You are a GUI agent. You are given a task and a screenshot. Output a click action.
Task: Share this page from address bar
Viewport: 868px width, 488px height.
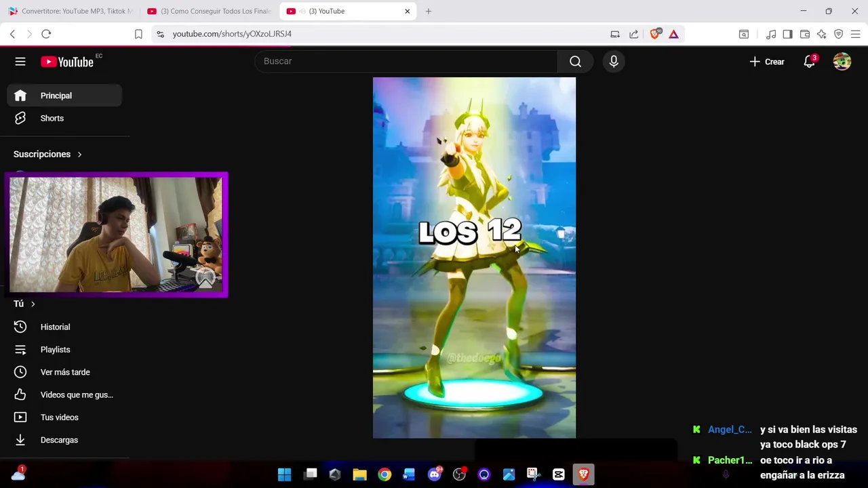coord(633,34)
